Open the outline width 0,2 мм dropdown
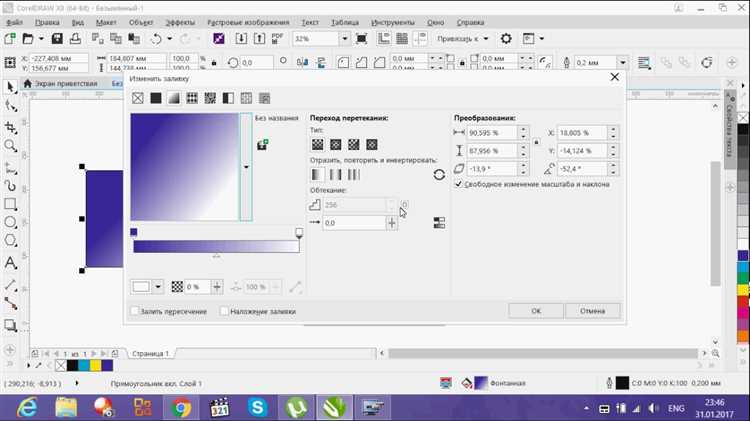The image size is (750, 421). point(622,63)
